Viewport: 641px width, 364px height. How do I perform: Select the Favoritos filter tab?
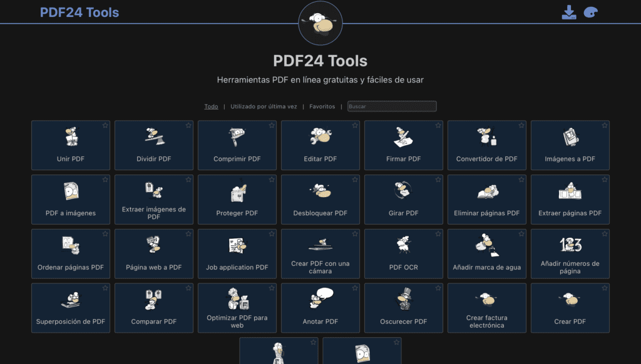[x=322, y=106]
